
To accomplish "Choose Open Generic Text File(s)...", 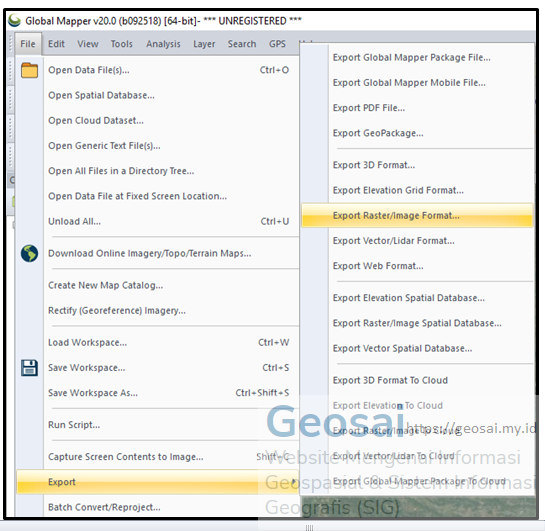I will point(158,146).
